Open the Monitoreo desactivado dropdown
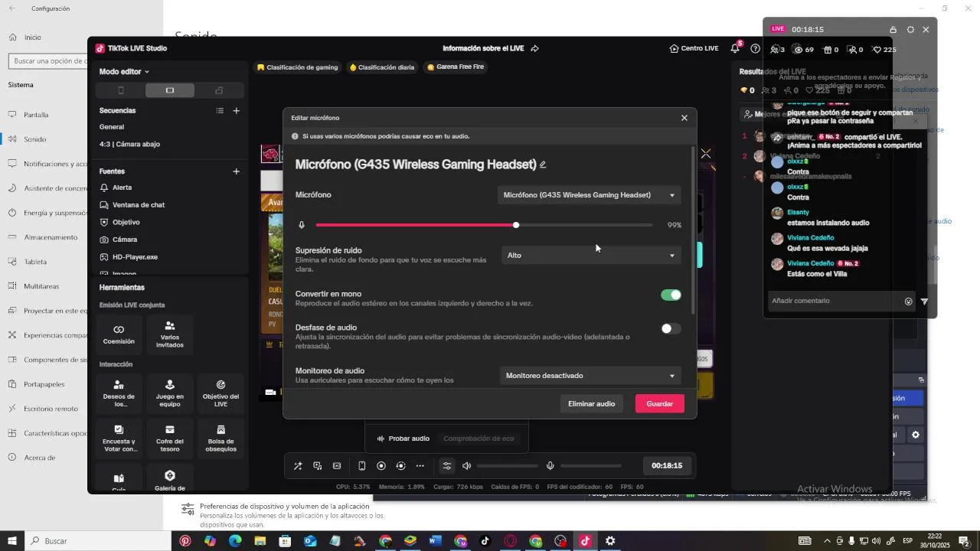Image resolution: width=980 pixels, height=551 pixels. (590, 376)
